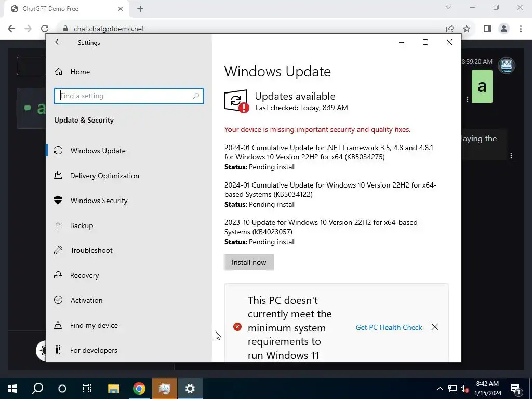Click the chat bot avatar in Chrome page
532x399 pixels.
[x=506, y=65]
